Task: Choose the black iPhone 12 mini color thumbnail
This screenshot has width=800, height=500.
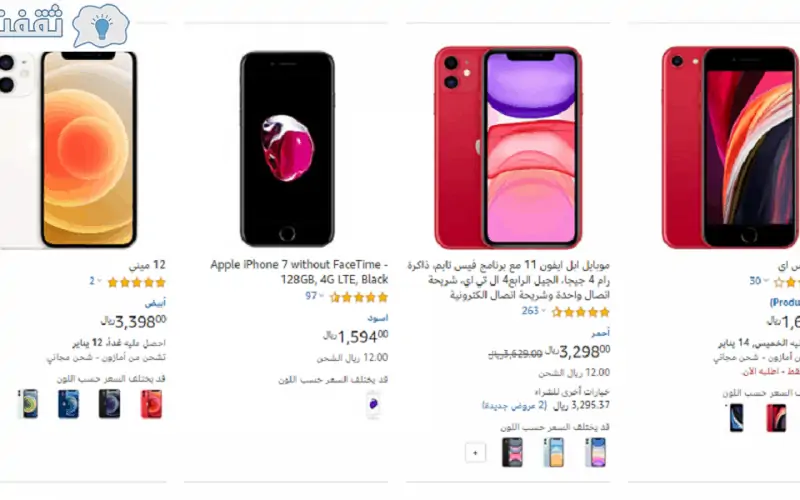Action: click(x=109, y=404)
